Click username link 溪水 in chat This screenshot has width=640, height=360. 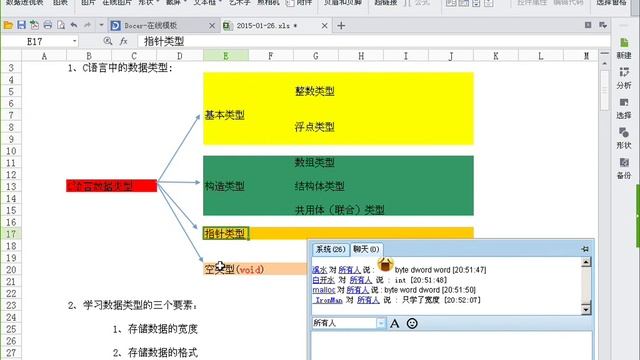320,270
